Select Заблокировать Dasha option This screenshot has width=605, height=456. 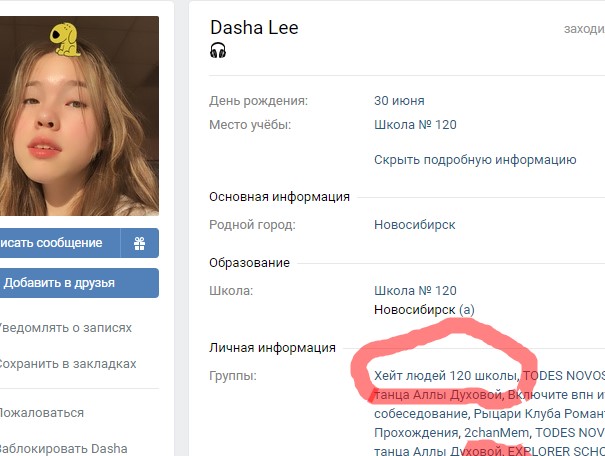[x=63, y=449]
